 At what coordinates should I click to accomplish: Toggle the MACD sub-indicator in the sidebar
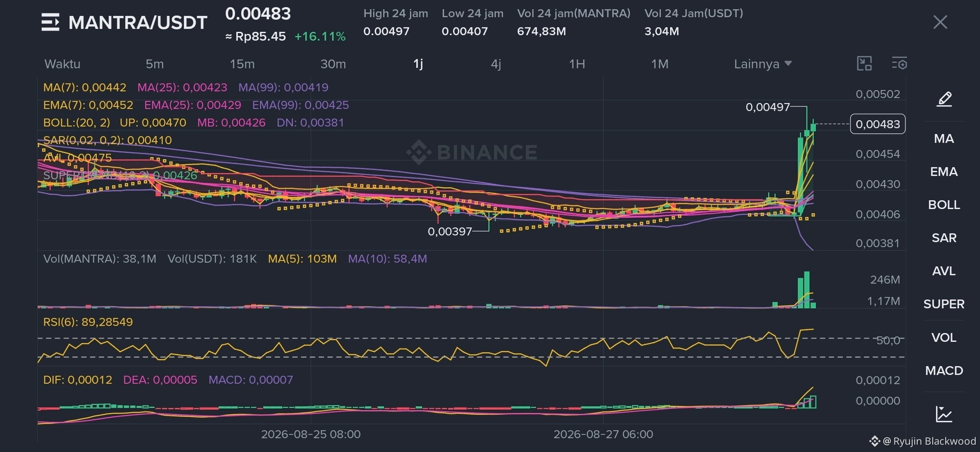click(x=944, y=371)
